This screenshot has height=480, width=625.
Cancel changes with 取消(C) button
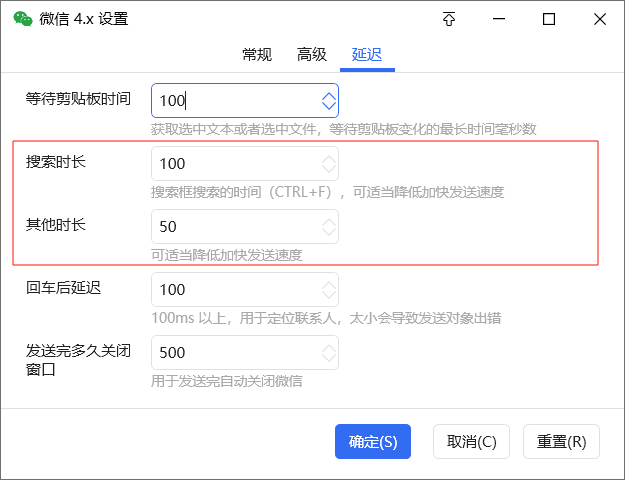coord(471,441)
